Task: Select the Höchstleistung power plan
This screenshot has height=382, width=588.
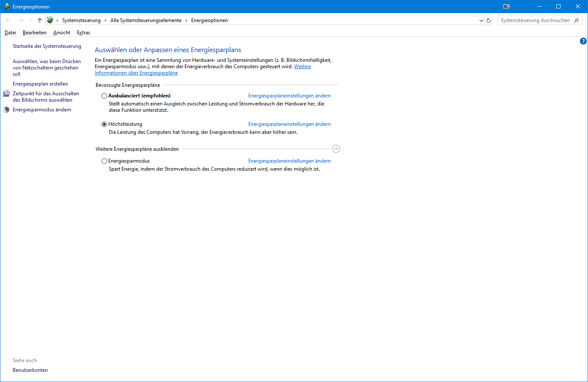Action: 104,124
